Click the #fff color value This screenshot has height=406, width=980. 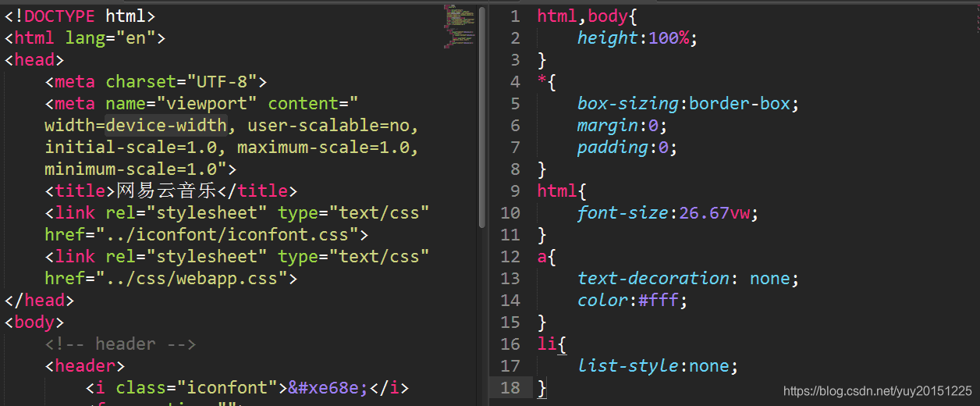[x=659, y=300]
